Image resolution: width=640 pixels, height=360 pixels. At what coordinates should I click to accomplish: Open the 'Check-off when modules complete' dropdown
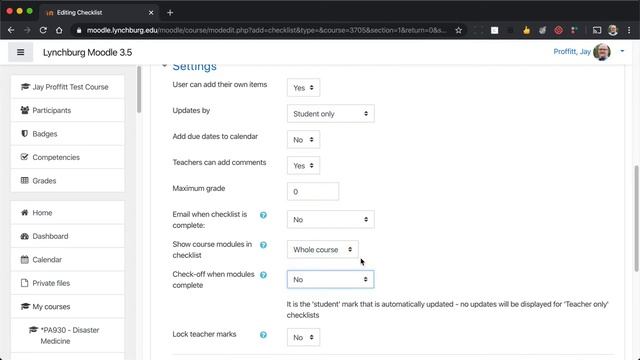tap(331, 280)
